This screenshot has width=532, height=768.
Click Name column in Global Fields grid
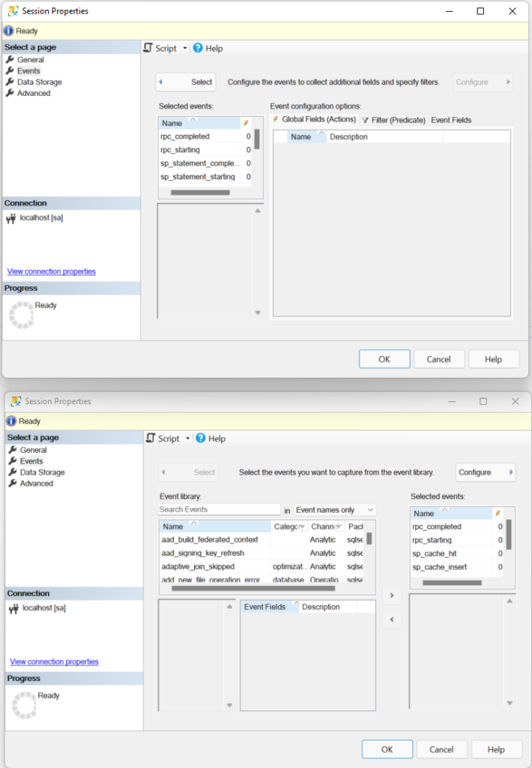click(x=306, y=136)
